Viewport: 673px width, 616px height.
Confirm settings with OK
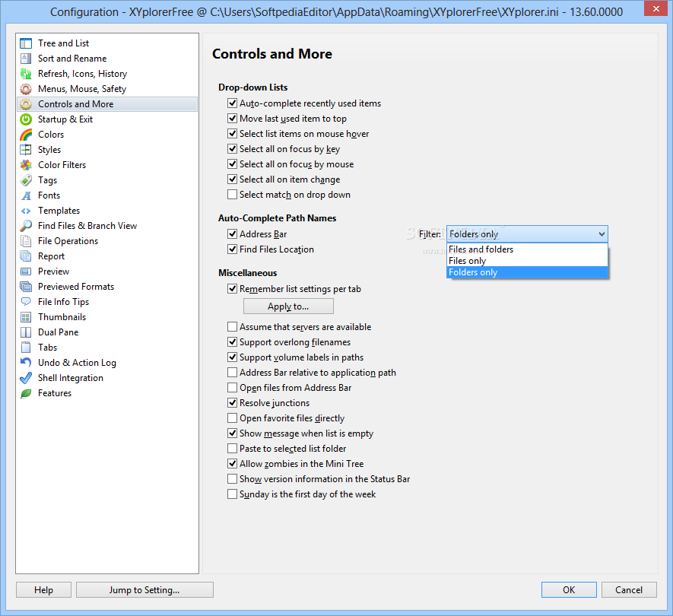(569, 590)
